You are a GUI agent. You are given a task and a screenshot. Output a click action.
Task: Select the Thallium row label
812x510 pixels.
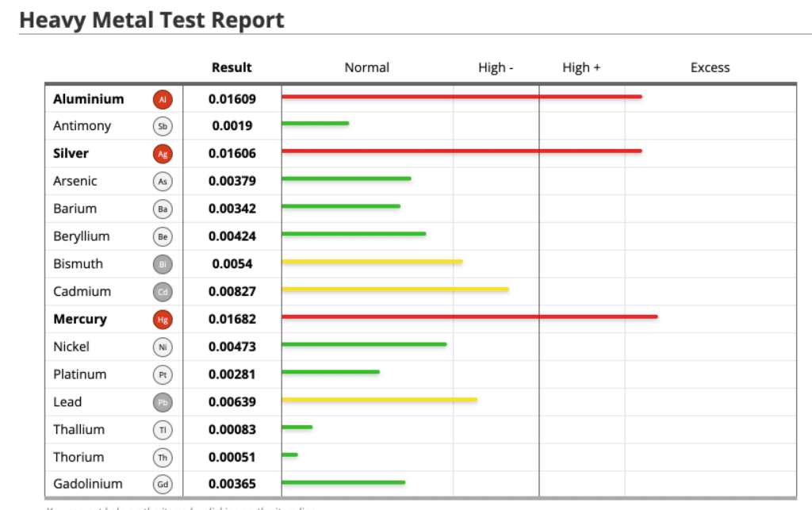(x=79, y=429)
